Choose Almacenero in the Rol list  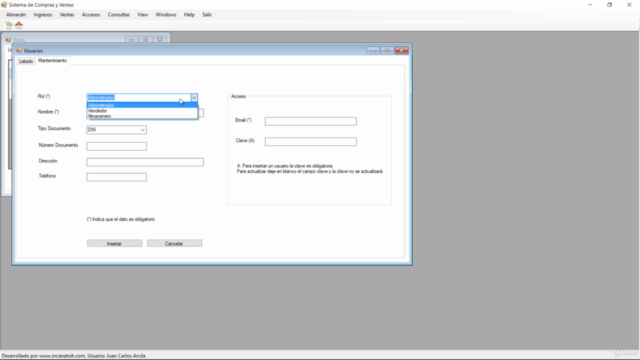pyautogui.click(x=142, y=116)
